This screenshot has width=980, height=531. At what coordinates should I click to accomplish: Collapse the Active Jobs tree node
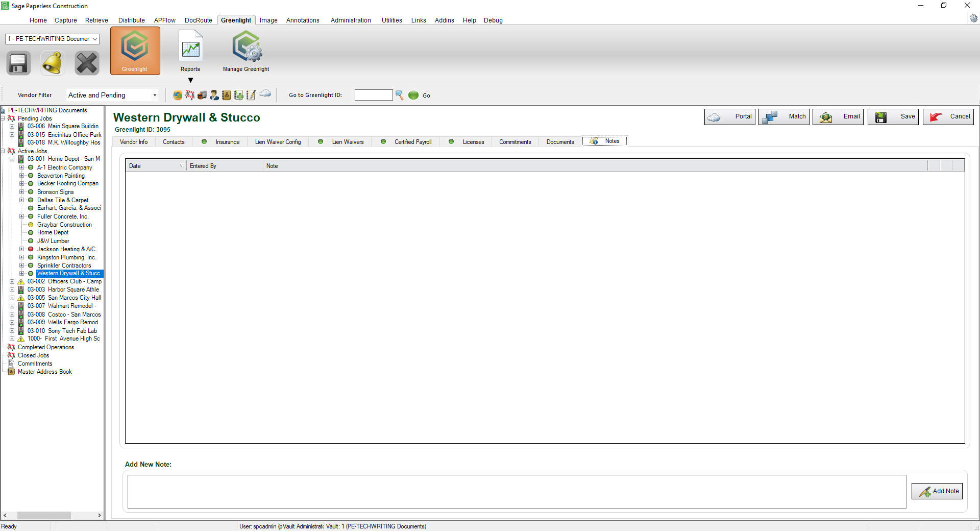pos(3,151)
